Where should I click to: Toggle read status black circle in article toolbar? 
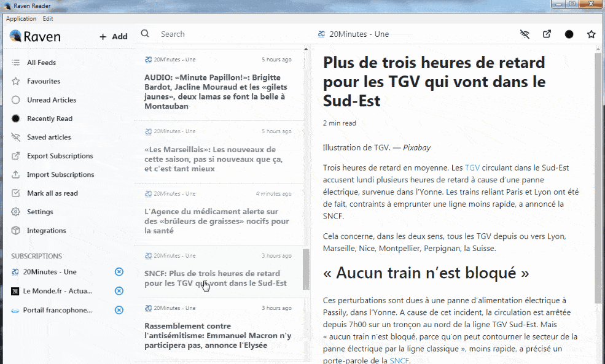[x=569, y=34]
